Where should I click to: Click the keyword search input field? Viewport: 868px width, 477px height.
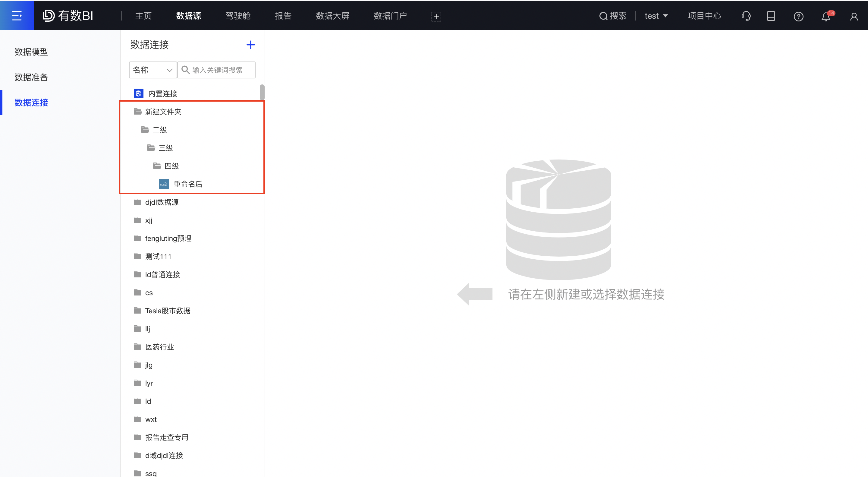tap(221, 70)
